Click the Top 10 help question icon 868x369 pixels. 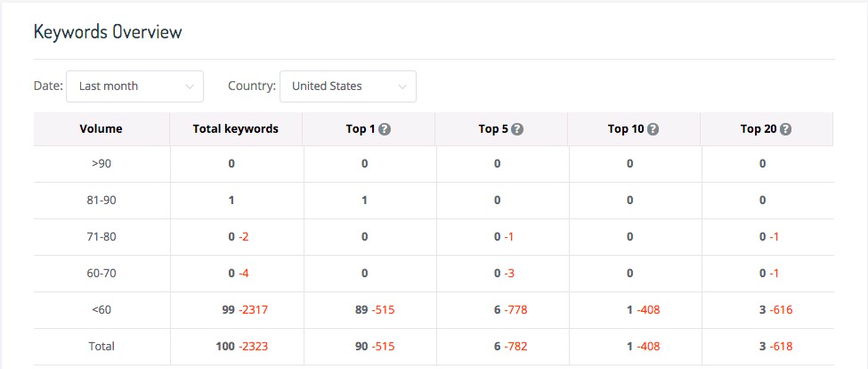pos(653,129)
